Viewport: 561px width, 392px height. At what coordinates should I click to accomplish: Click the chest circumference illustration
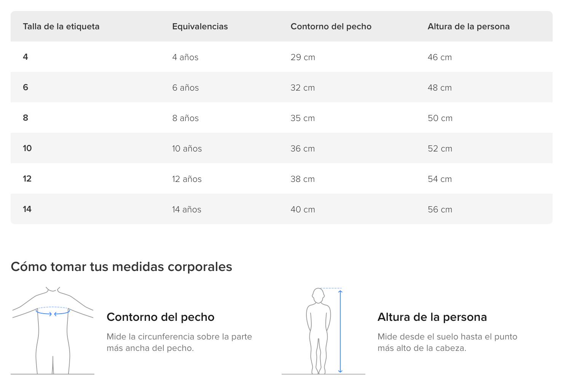[x=53, y=331]
